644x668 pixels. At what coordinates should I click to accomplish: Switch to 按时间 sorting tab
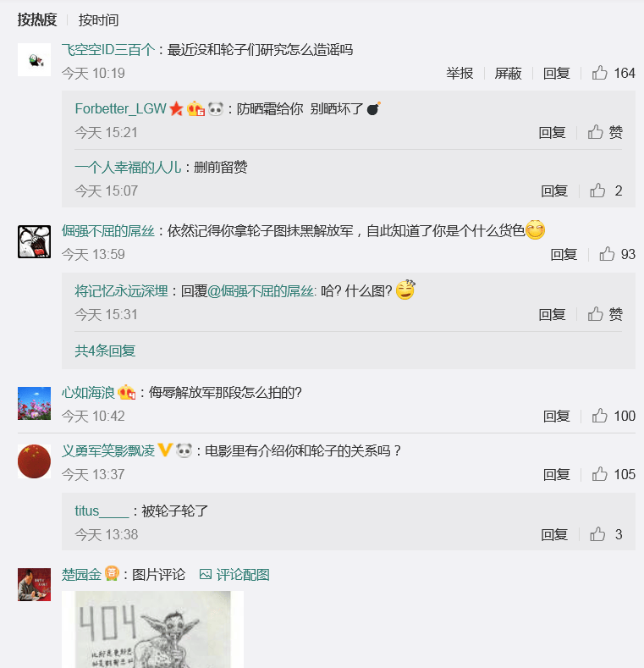point(98,20)
